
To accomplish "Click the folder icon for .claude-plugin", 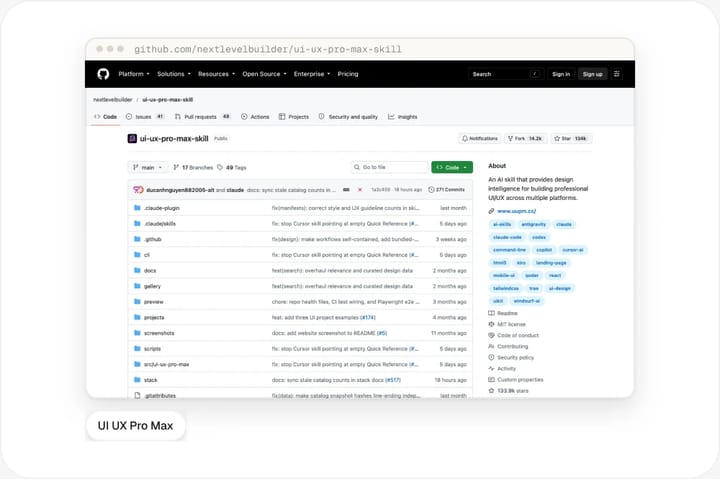I will pyautogui.click(x=137, y=208).
